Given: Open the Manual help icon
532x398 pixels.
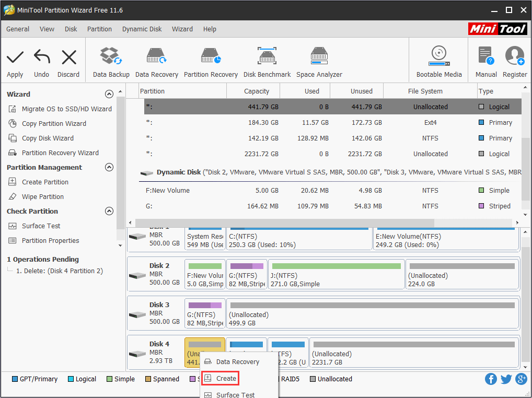Looking at the screenshot, I should (x=486, y=55).
